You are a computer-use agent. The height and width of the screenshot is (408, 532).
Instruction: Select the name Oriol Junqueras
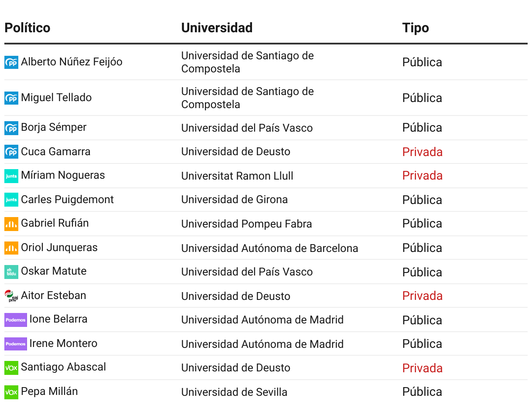(x=59, y=248)
